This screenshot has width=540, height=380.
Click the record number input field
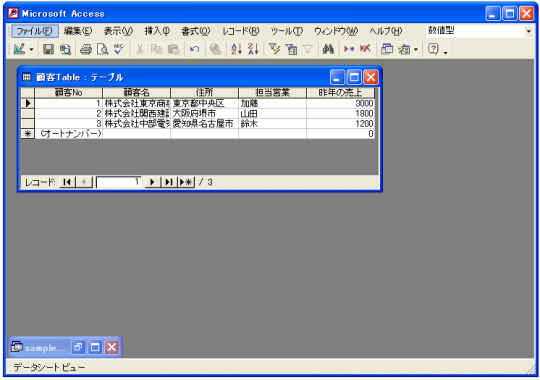click(118, 182)
